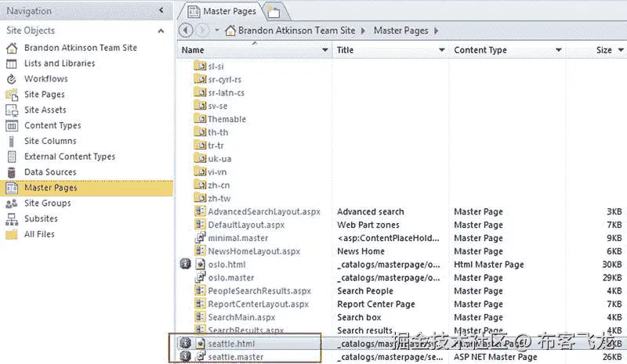The height and width of the screenshot is (364, 627).
Task: Click the Content Types icon
Action: tap(12, 126)
